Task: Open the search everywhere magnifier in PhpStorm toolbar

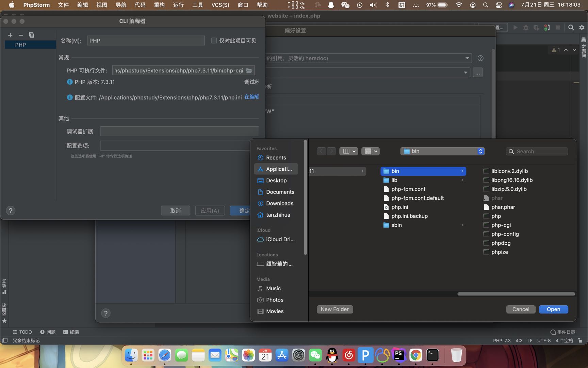Action: pyautogui.click(x=571, y=28)
